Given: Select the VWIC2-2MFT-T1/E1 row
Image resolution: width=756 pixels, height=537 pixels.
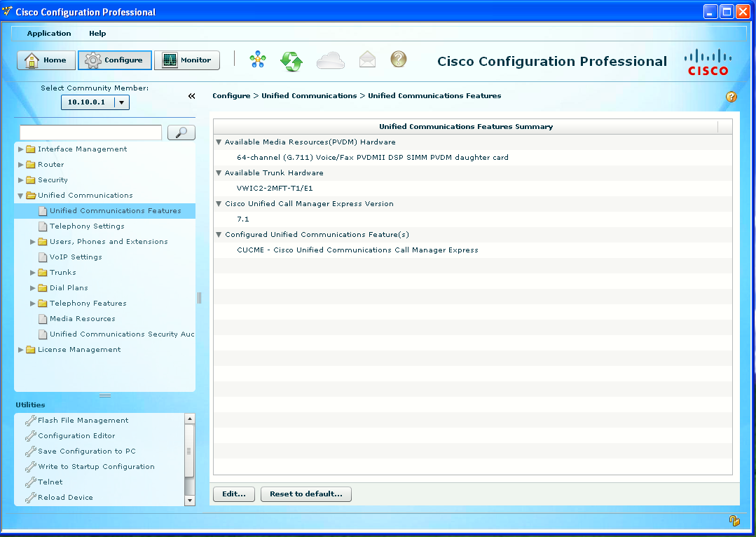Looking at the screenshot, I should [x=472, y=189].
